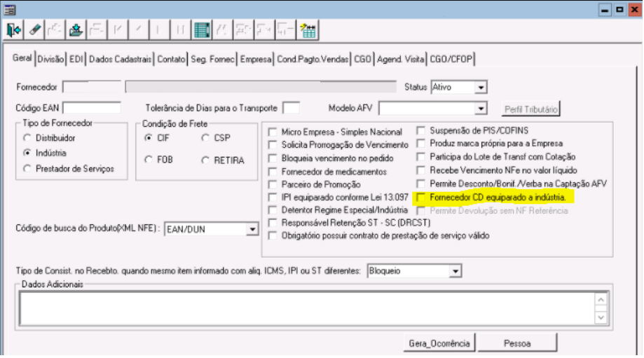
Task: Switch to the Empresa tab
Action: [256, 59]
